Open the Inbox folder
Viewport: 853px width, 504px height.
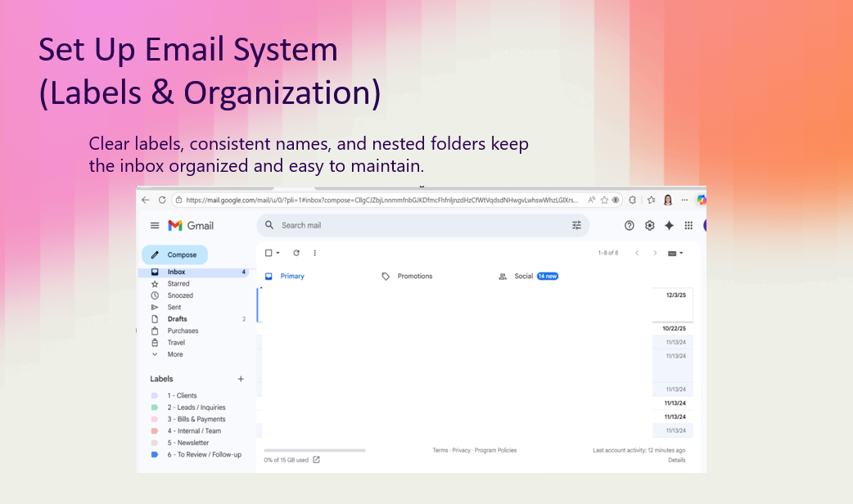click(195, 272)
